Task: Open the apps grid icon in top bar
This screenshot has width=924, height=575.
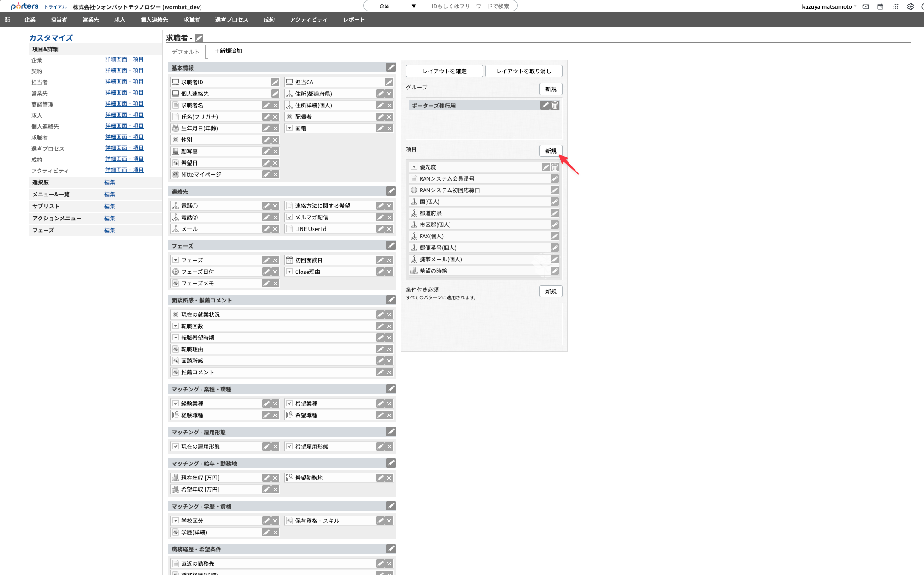Action: click(895, 6)
